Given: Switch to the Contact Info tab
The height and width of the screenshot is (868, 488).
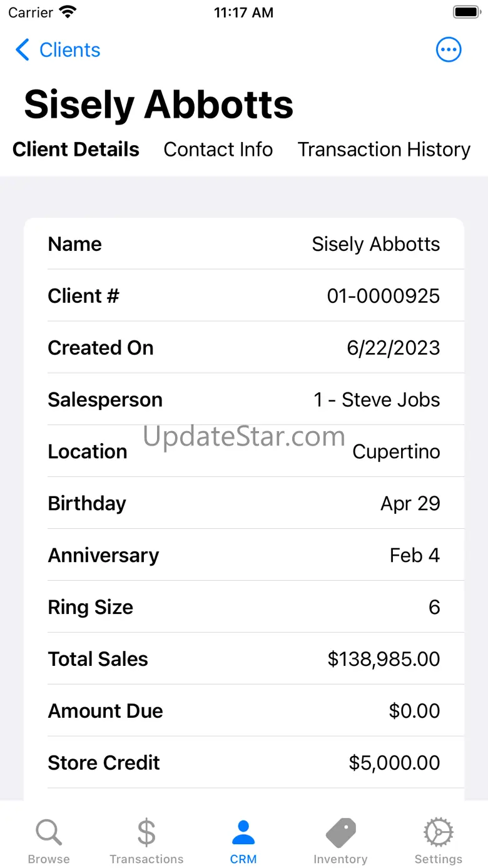Looking at the screenshot, I should pos(218,150).
